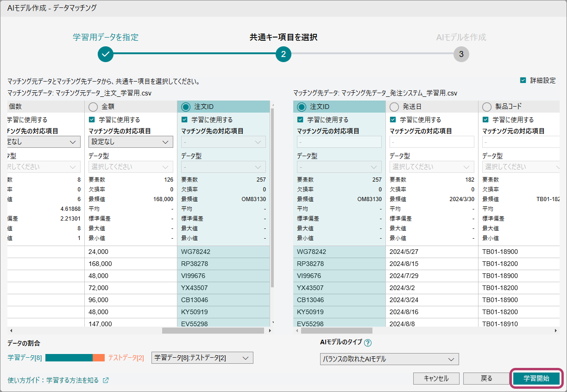Click teal 学習データ portion of ratio bar
Image resolution: width=567 pixels, height=392 pixels.
point(69,358)
